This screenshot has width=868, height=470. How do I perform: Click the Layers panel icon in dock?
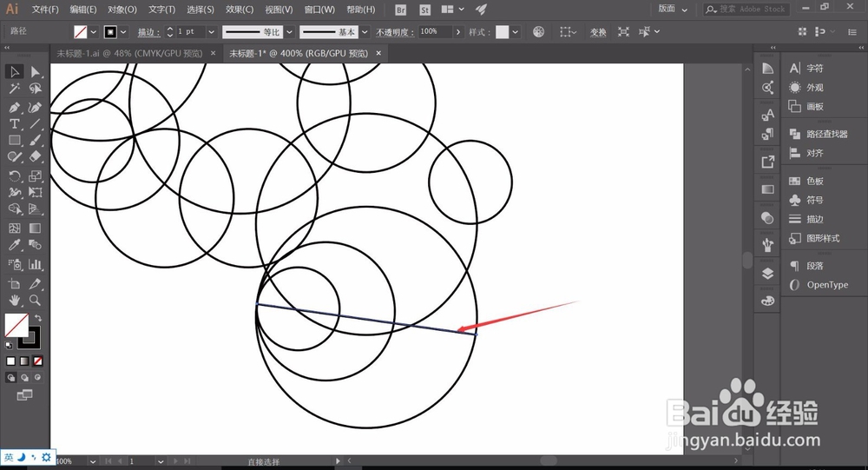coord(767,274)
